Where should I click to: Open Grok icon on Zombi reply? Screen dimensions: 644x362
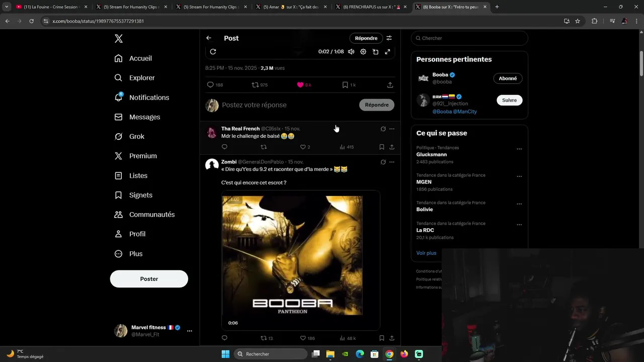tap(383, 162)
